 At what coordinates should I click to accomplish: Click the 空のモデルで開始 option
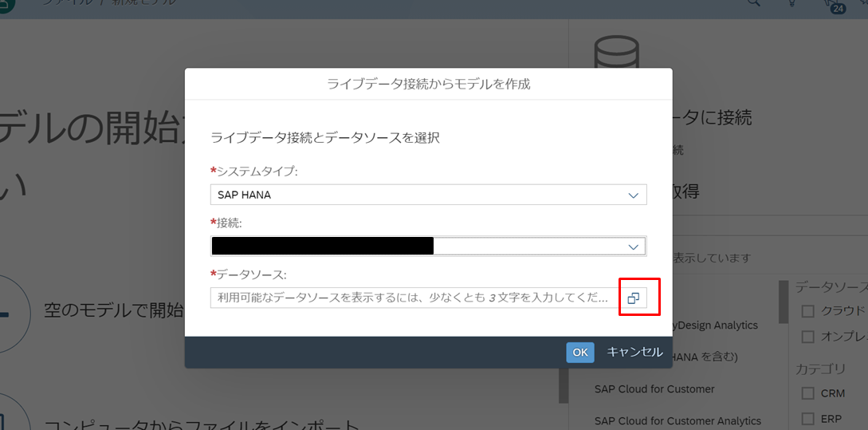tap(113, 310)
